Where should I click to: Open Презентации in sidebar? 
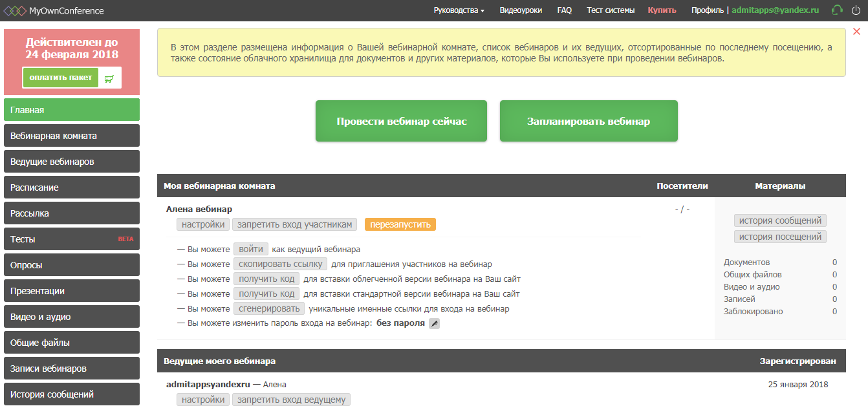[x=72, y=291]
